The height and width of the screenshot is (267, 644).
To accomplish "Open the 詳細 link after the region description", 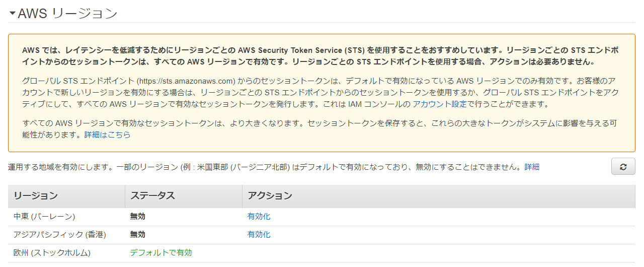I will coord(532,167).
